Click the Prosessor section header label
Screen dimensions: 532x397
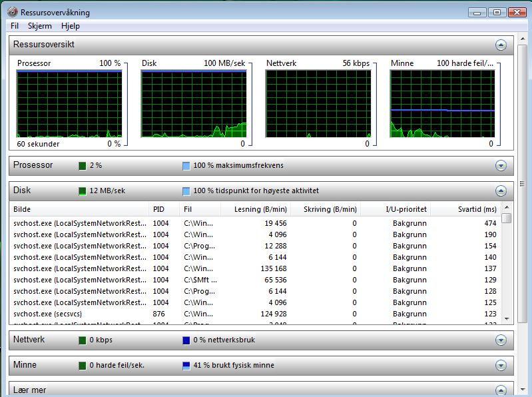pyautogui.click(x=33, y=165)
